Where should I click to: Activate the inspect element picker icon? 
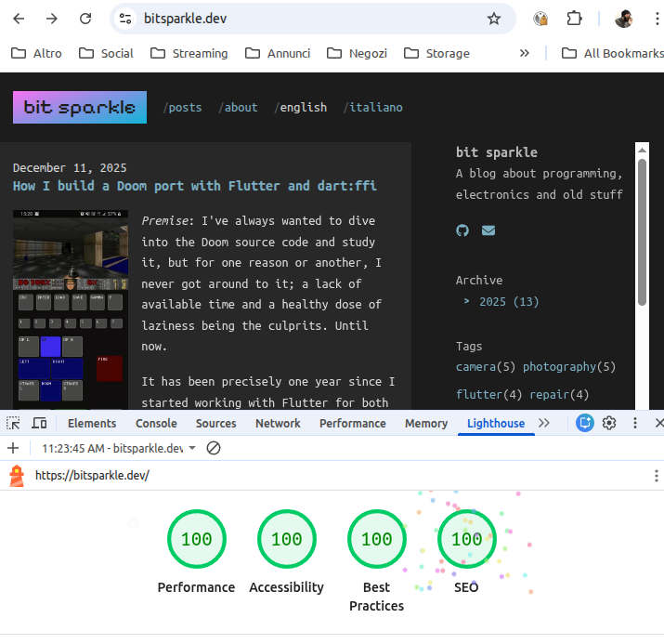tap(13, 423)
